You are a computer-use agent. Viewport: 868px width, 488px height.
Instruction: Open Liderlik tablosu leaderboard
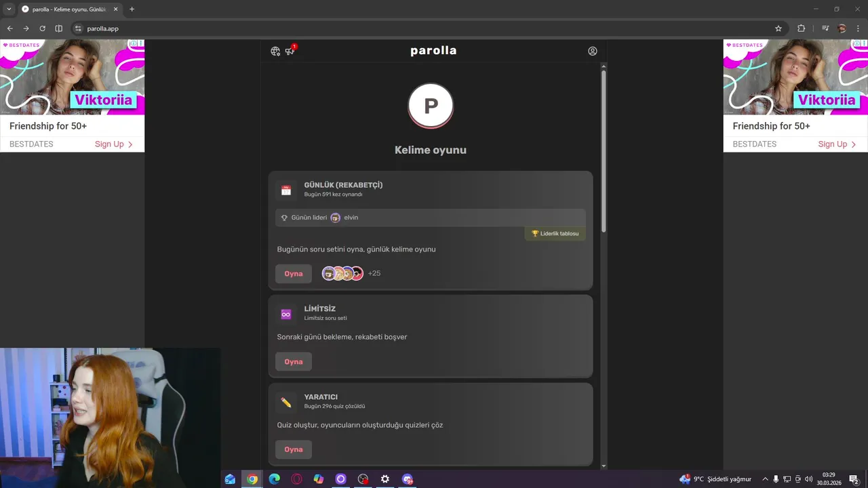pyautogui.click(x=555, y=234)
